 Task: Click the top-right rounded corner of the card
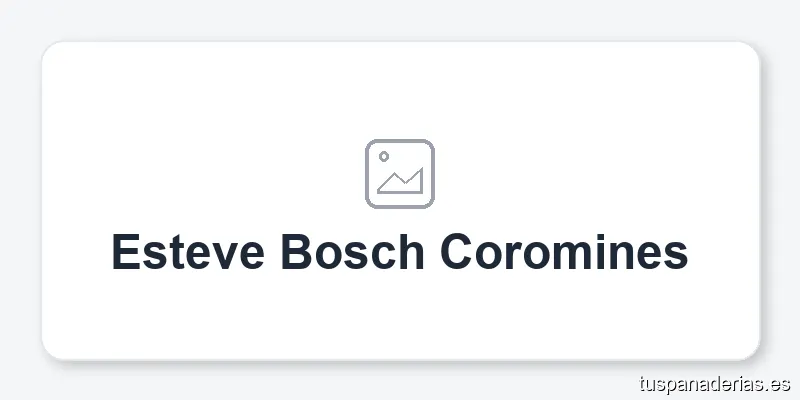pos(751,50)
